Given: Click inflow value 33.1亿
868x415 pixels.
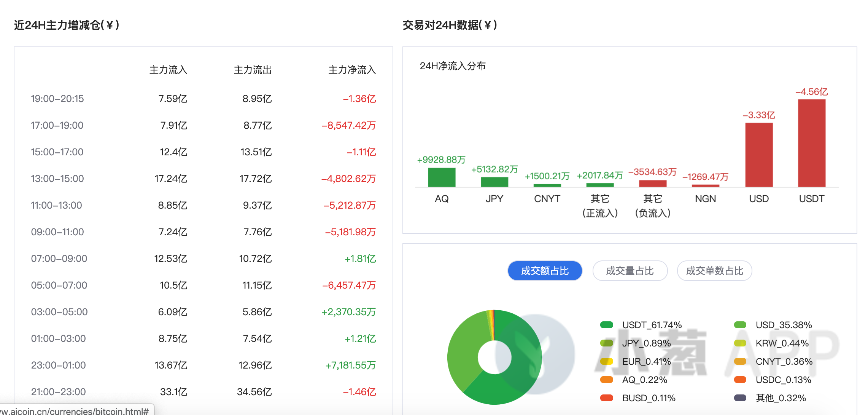Looking at the screenshot, I should click(173, 392).
